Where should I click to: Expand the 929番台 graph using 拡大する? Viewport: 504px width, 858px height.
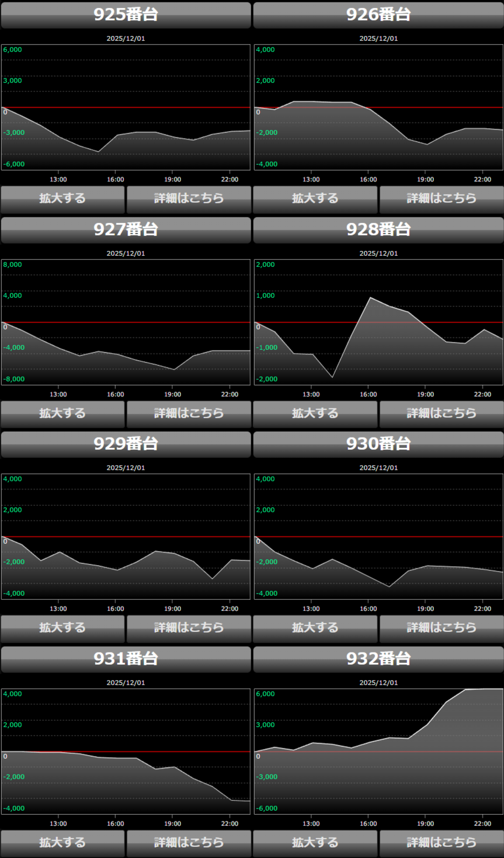tap(62, 628)
